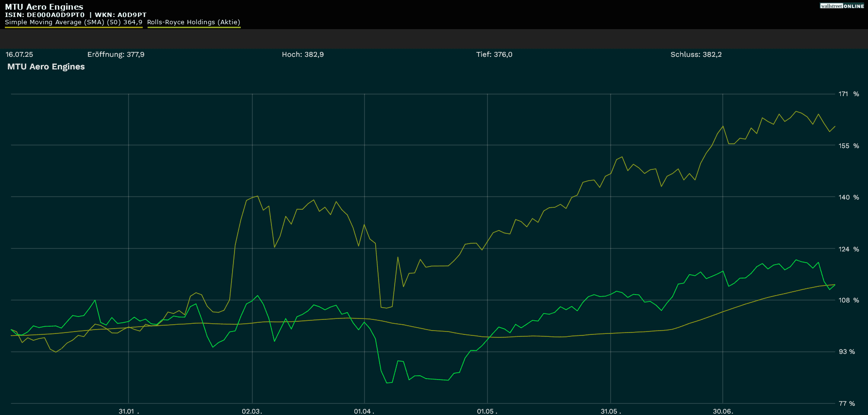Click the WKN A0D9PT text
868x415 pixels.
point(120,15)
